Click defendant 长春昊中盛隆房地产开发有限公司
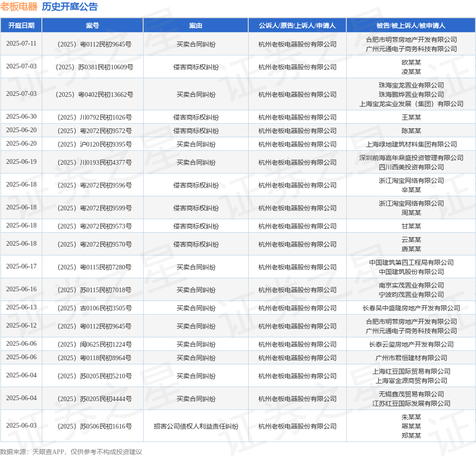The height and width of the screenshot is (456, 476). click(x=411, y=308)
